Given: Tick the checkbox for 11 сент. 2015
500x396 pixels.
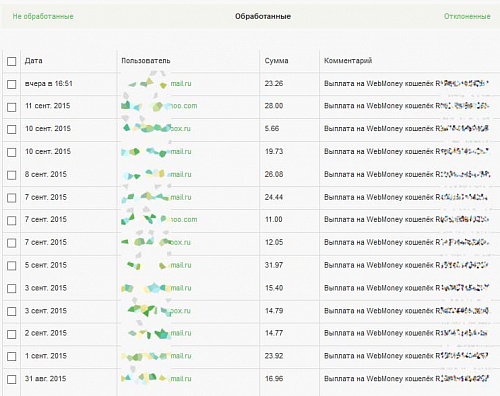Looking at the screenshot, I should point(12,107).
